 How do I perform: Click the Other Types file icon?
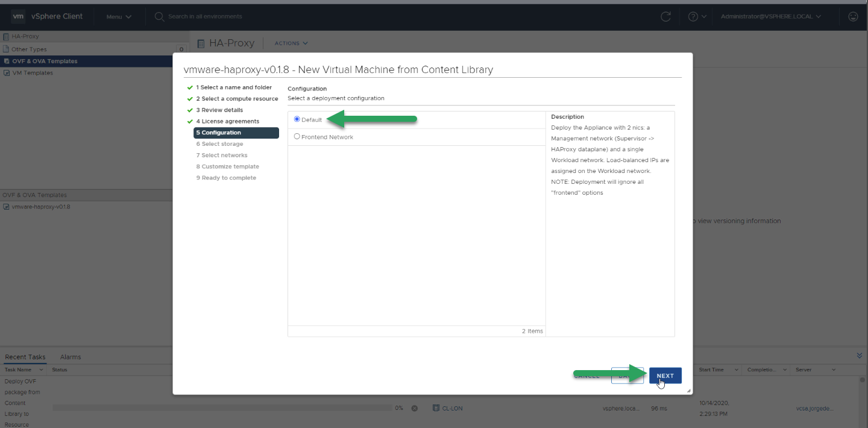(x=7, y=49)
